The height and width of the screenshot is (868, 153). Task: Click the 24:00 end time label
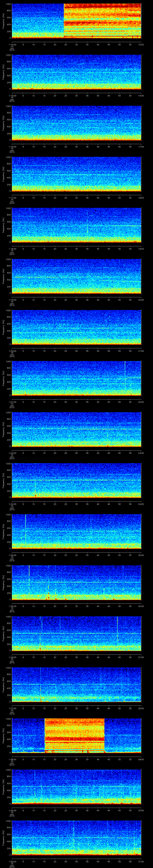click(x=141, y=504)
